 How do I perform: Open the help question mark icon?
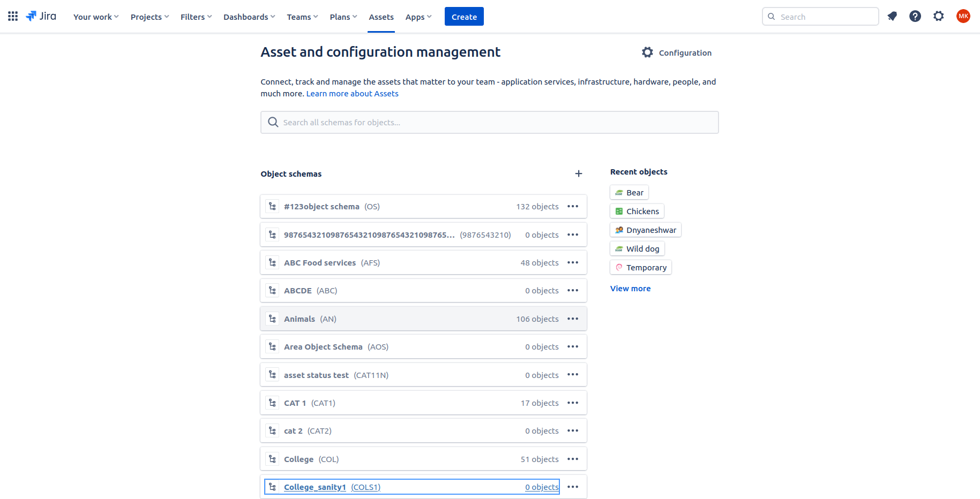coord(915,17)
